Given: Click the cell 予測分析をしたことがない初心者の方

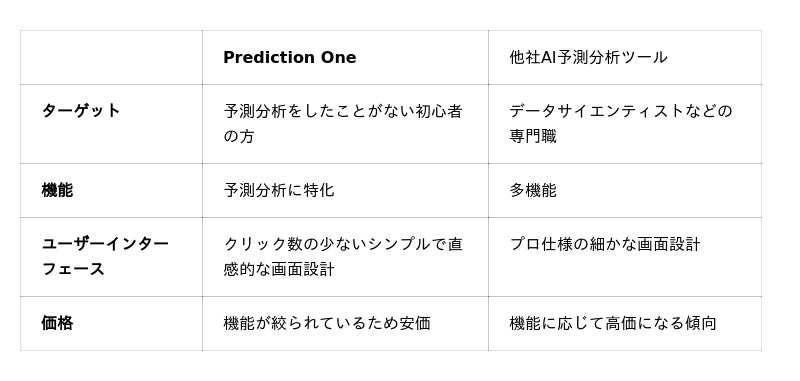Looking at the screenshot, I should pyautogui.click(x=343, y=123).
